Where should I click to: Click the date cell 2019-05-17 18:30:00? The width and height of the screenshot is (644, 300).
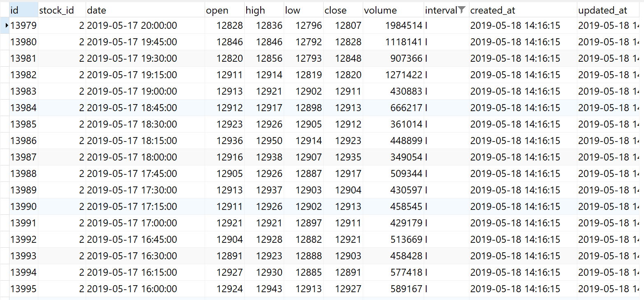point(145,124)
